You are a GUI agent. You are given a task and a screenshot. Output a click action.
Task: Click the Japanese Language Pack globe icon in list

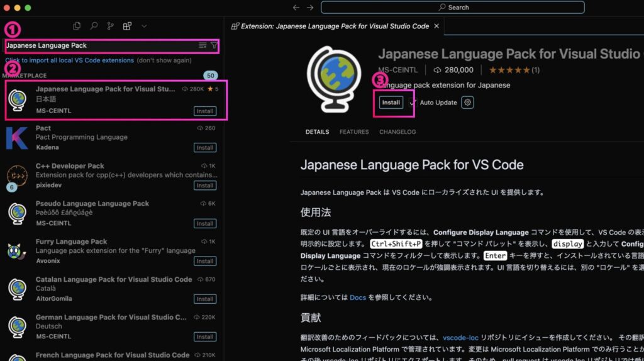pyautogui.click(x=17, y=100)
